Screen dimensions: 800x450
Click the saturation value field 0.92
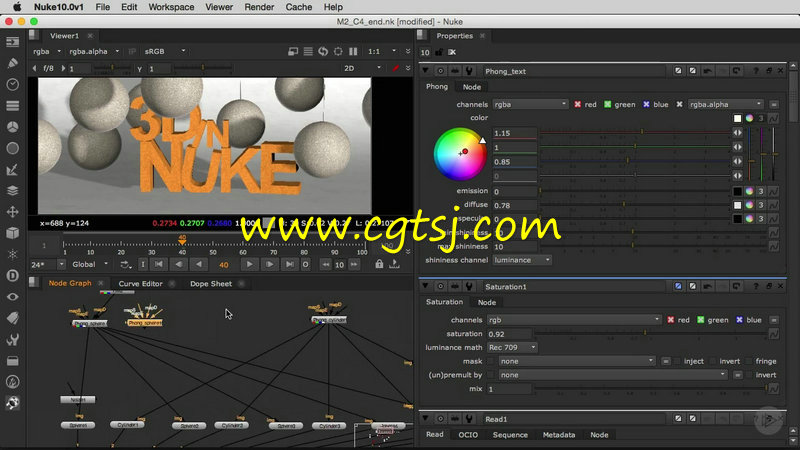tap(509, 334)
